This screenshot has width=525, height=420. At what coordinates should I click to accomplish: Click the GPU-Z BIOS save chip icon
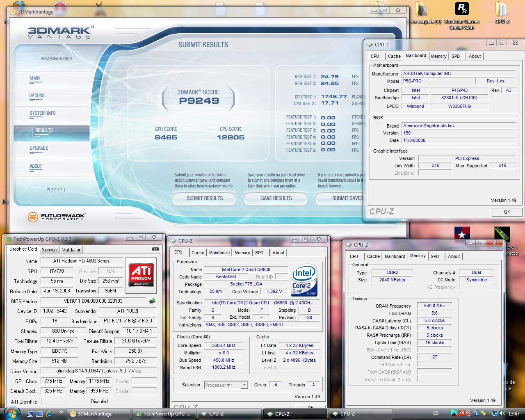152,301
